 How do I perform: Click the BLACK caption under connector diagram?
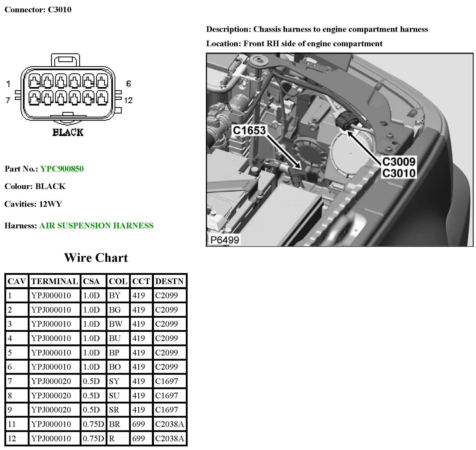pos(68,132)
